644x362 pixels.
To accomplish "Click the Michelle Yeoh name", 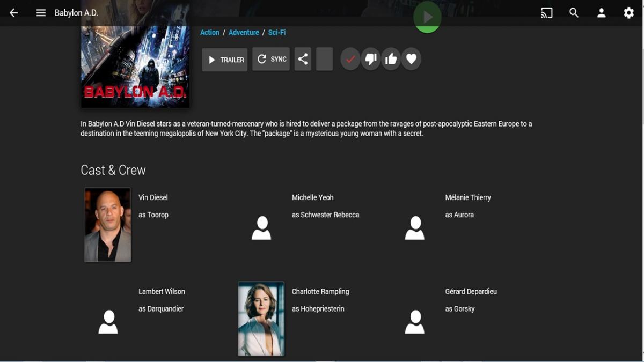I will tap(313, 197).
